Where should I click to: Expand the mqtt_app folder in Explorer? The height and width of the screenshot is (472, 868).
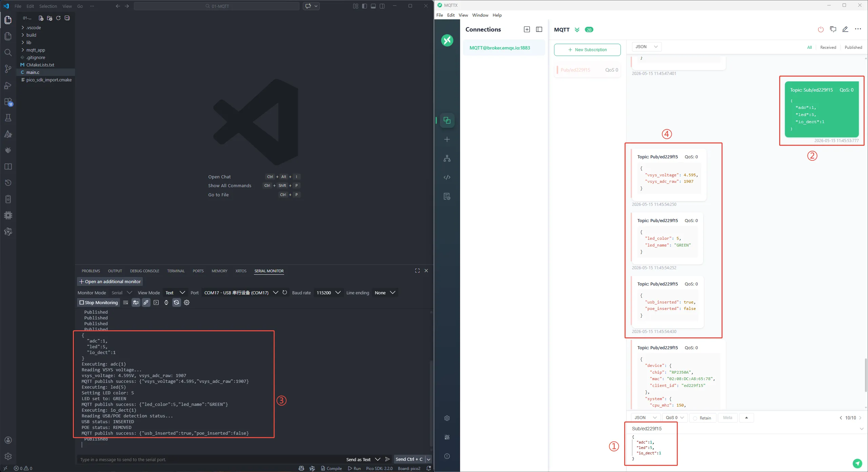(x=36, y=50)
